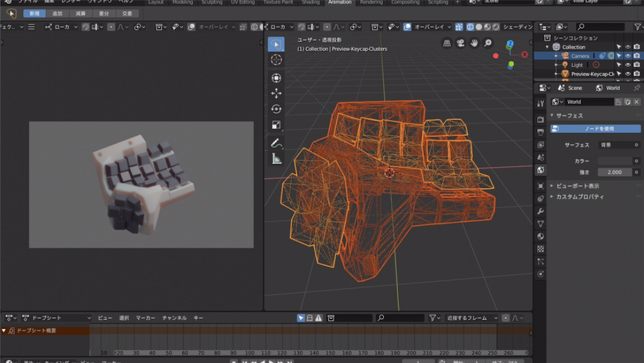Open the チャンネル menu in dope sheet
Image resolution: width=644 pixels, height=363 pixels.
(174, 318)
